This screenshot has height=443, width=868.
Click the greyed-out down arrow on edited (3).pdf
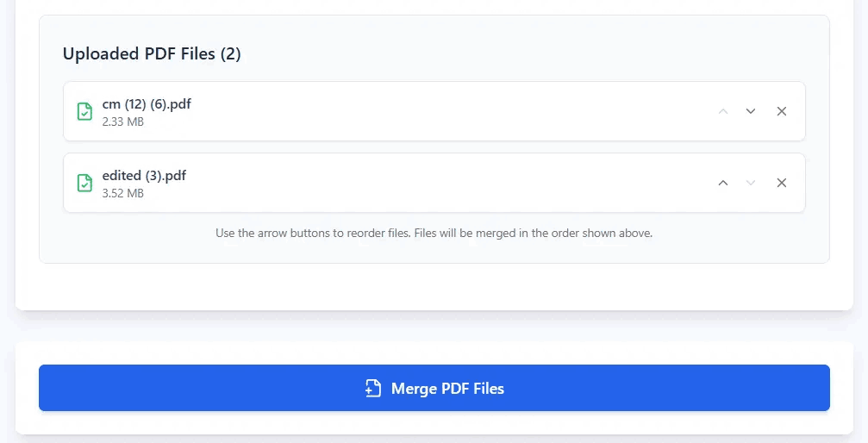click(751, 183)
